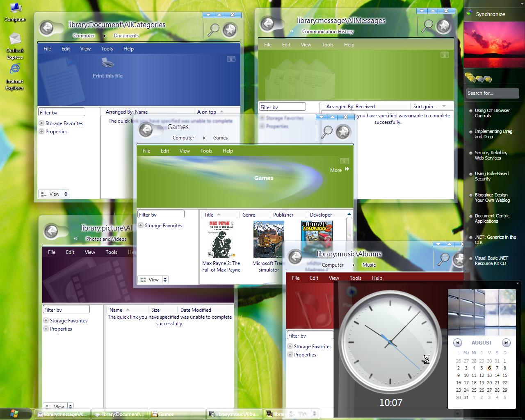Click the info pane toggle in the Games window
This screenshot has height=420, width=525.
tap(344, 161)
